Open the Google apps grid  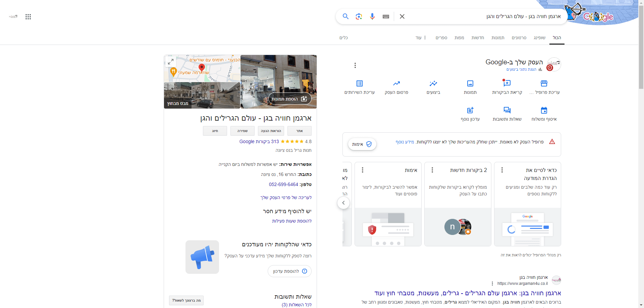pyautogui.click(x=28, y=17)
